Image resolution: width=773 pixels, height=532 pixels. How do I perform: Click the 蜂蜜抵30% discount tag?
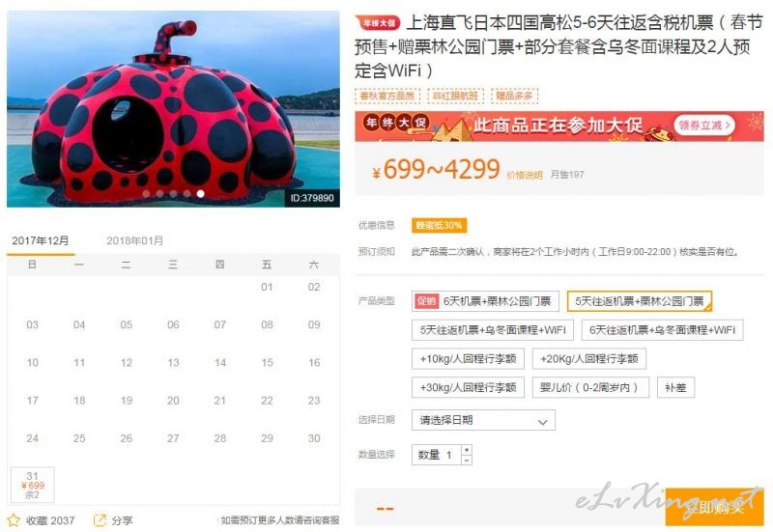[440, 226]
